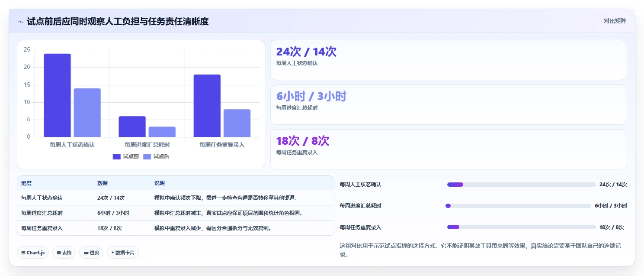Screen dimensions: 644x276
Task: Click the 试点后 bar for 每周任务重复录入
Action: (237, 123)
